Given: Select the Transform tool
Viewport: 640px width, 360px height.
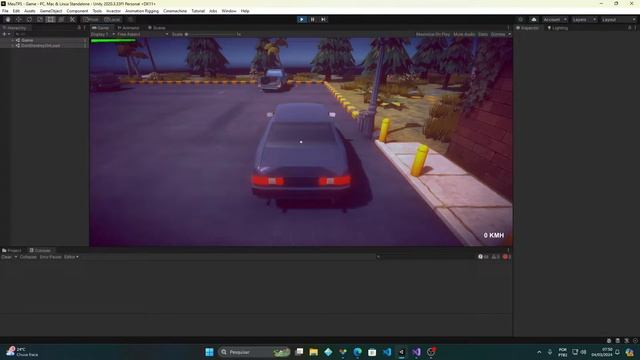Looking at the screenshot, I should [61, 20].
